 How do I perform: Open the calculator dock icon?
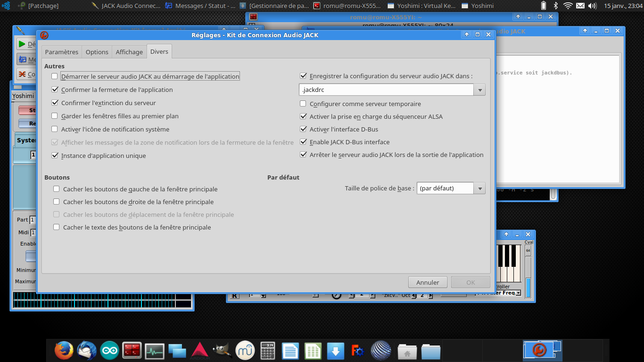pyautogui.click(x=268, y=351)
